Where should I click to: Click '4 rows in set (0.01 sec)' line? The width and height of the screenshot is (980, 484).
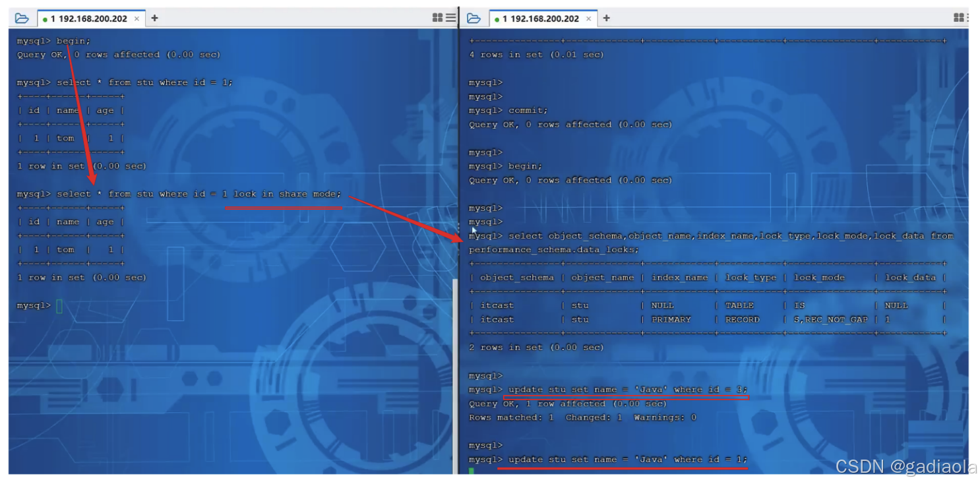[536, 55]
